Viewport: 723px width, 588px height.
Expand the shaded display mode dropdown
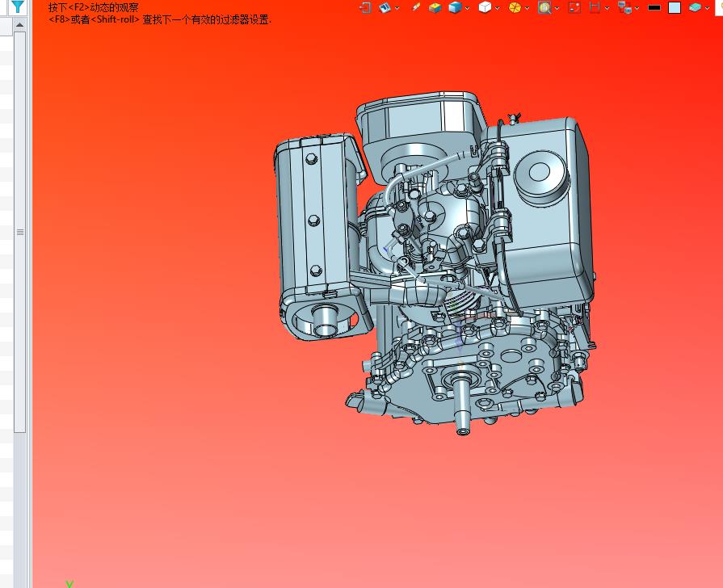[468, 8]
